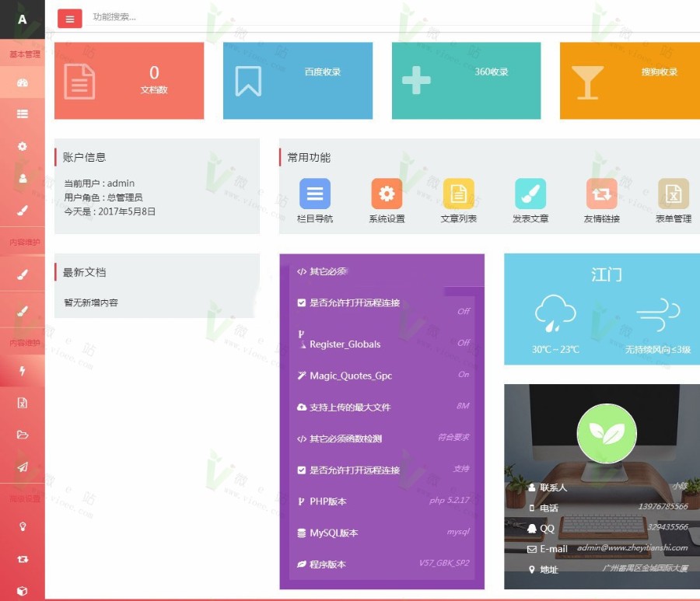Open the 搜狗收录 orange card
Viewport: 700px width, 601px height.
tap(630, 81)
